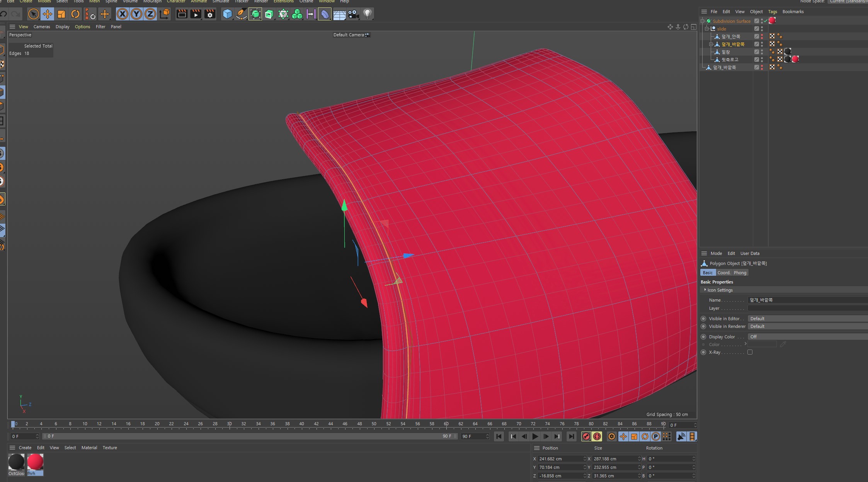
Task: Click the Subdivision Surface generator icon
Action: coord(255,14)
